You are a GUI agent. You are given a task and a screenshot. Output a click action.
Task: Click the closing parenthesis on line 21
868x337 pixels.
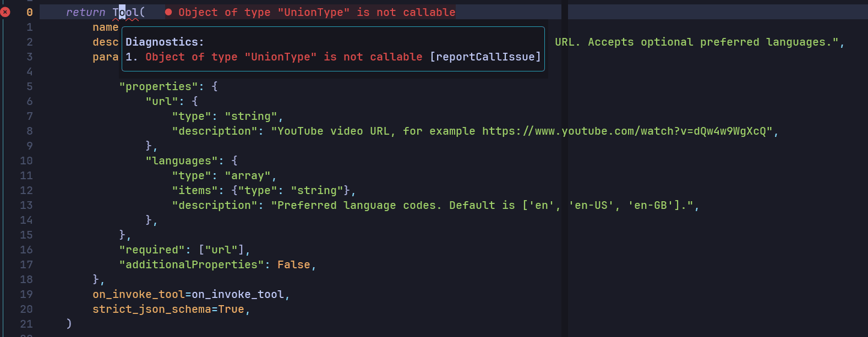[69, 324]
